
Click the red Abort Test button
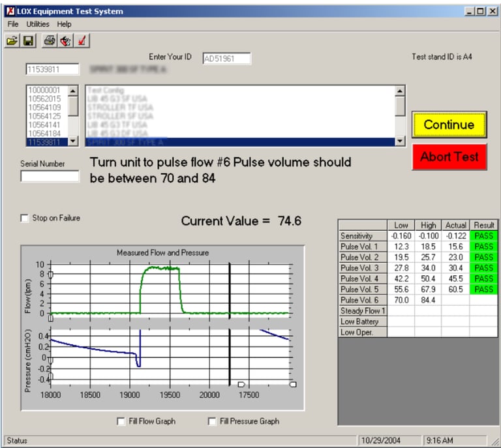coord(449,157)
